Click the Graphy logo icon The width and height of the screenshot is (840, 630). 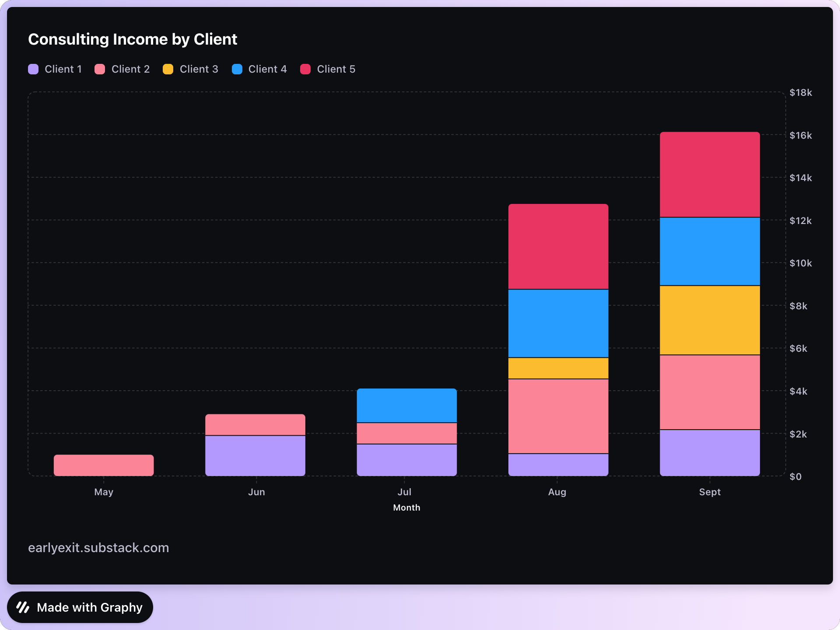pos(23,607)
